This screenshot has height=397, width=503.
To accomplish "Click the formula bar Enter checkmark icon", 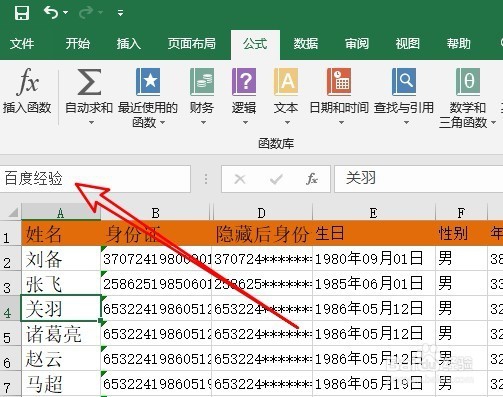I will click(276, 179).
